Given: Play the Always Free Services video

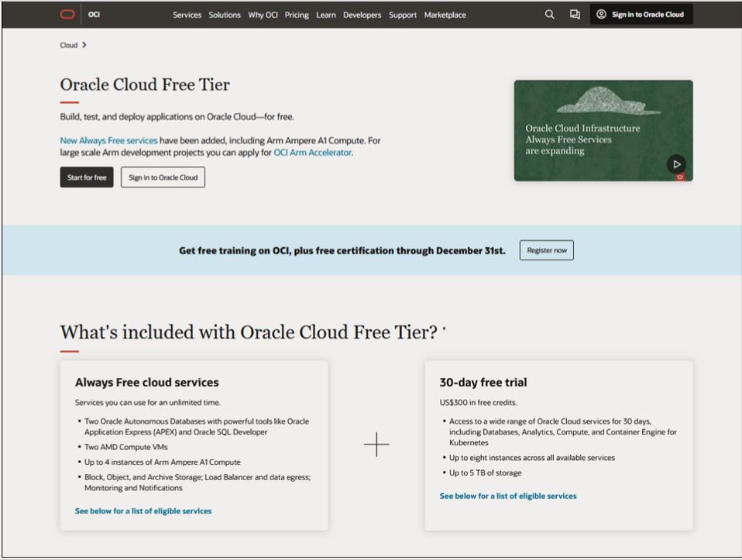Looking at the screenshot, I should (x=676, y=163).
